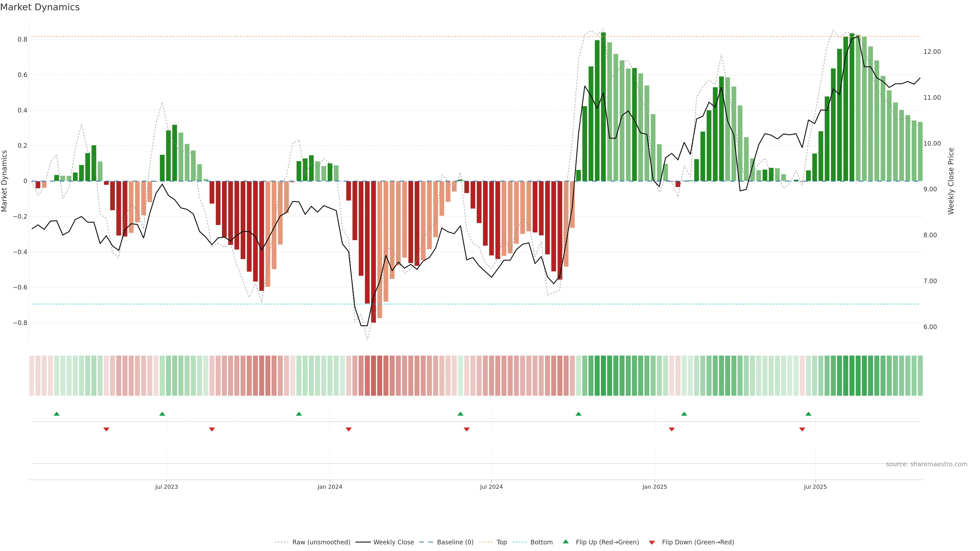Image resolution: width=980 pixels, height=551 pixels.
Task: Toggle the Bottom legend entry
Action: pyautogui.click(x=541, y=542)
